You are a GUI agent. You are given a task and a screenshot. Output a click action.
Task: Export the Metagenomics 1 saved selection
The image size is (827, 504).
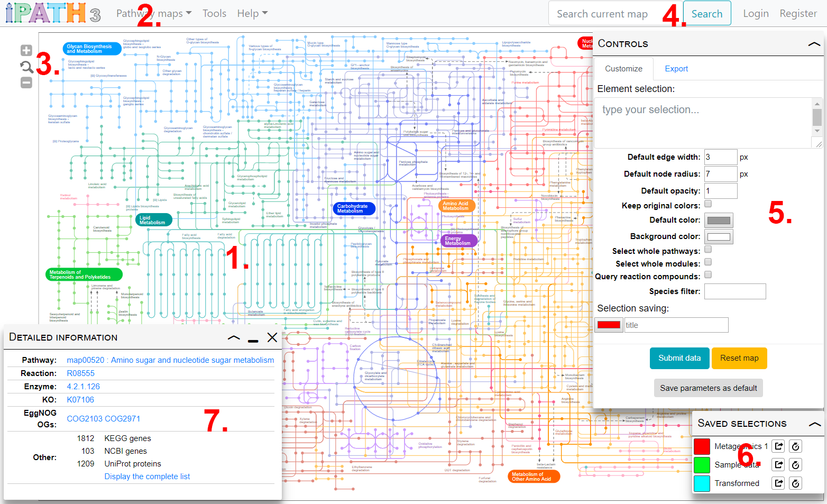coord(778,446)
